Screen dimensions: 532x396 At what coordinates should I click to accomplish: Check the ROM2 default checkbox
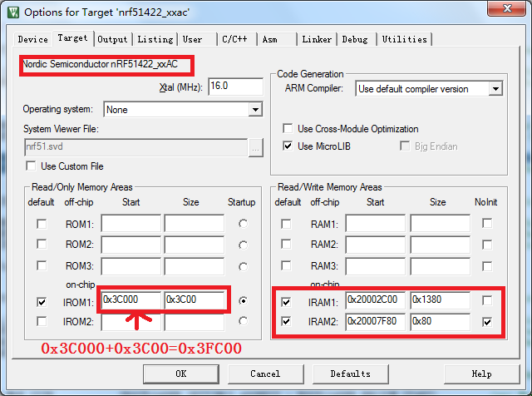tap(42, 245)
